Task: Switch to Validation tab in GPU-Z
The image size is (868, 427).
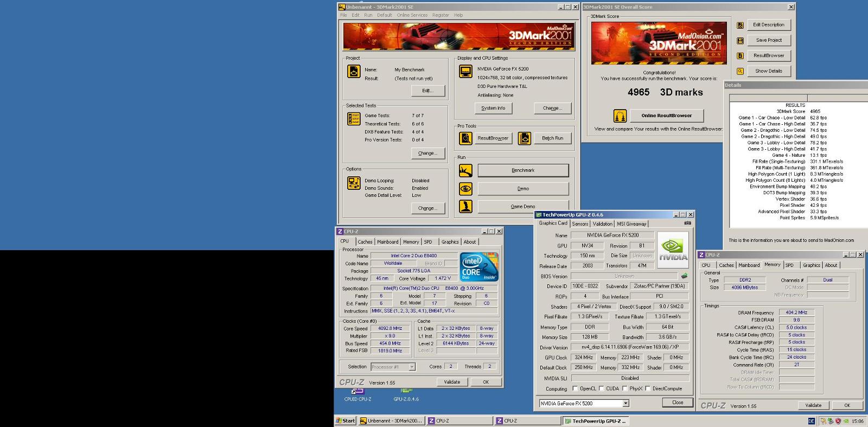Action: (x=602, y=224)
